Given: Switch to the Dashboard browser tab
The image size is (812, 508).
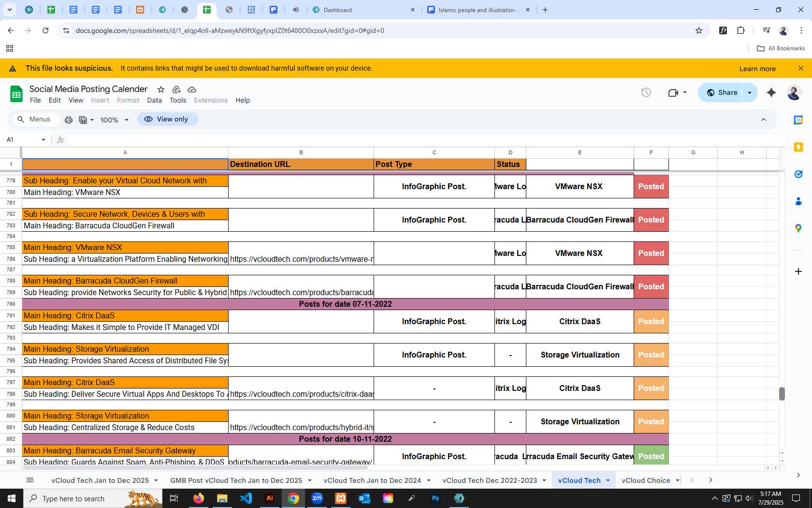Looking at the screenshot, I should (x=362, y=10).
